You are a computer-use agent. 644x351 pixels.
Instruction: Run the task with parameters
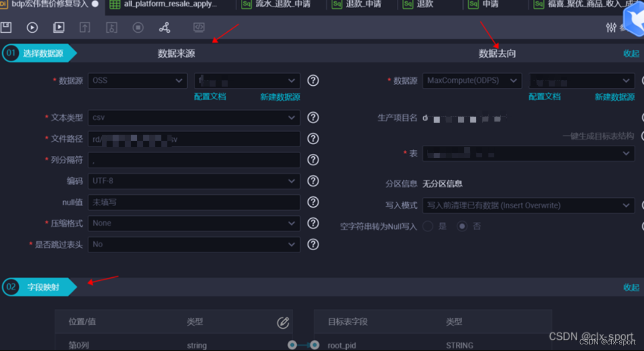58,28
